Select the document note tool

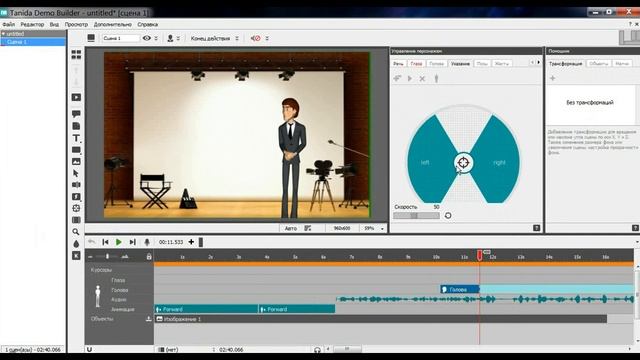pyautogui.click(x=76, y=126)
